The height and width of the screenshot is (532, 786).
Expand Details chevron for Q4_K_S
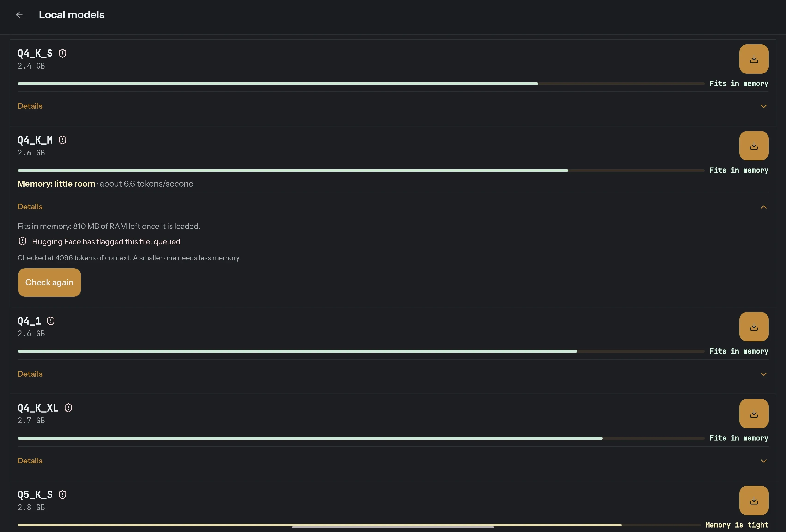(x=763, y=106)
